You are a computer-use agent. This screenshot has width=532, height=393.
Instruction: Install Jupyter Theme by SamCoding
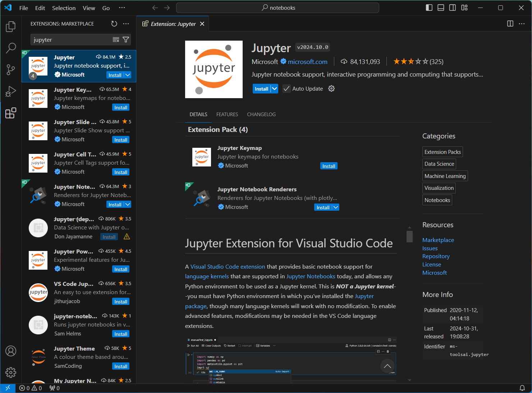pyautogui.click(x=121, y=366)
